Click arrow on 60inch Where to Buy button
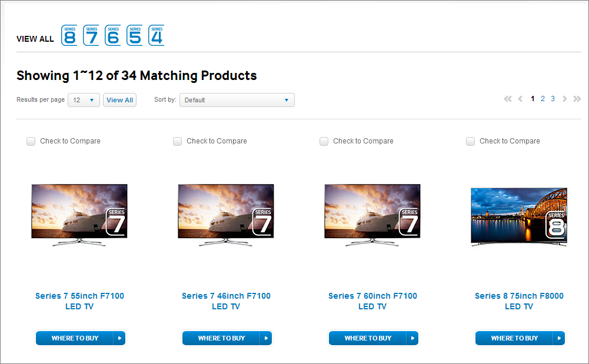This screenshot has height=364, width=589. (x=412, y=338)
